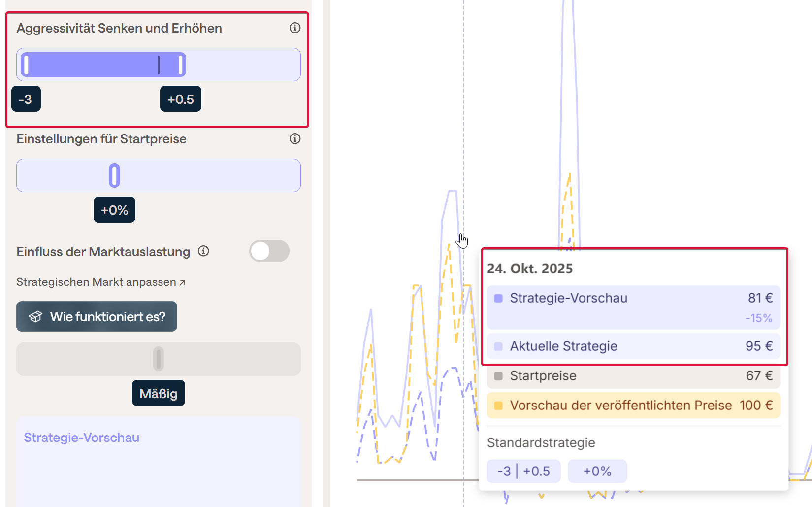Enable the Einfluss der Marktauslastung toggle
The height and width of the screenshot is (507, 812).
coord(269,251)
